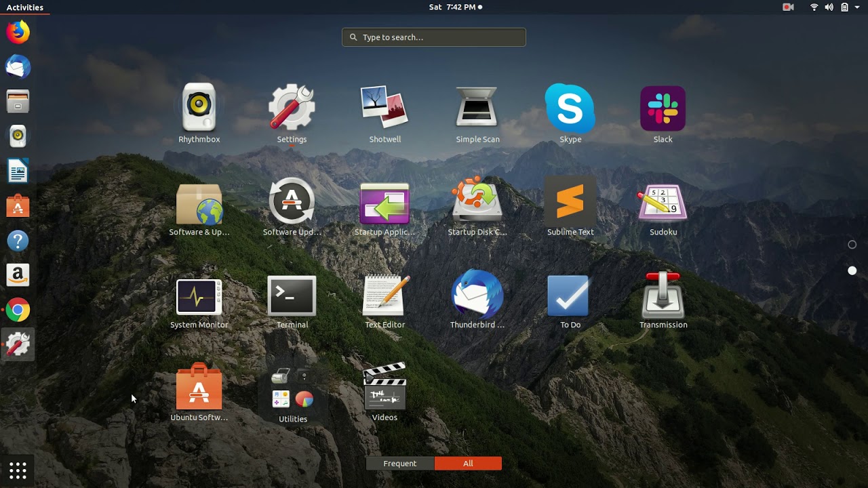The image size is (868, 488).
Task: Click the Settings icon in the dock
Action: (18, 344)
